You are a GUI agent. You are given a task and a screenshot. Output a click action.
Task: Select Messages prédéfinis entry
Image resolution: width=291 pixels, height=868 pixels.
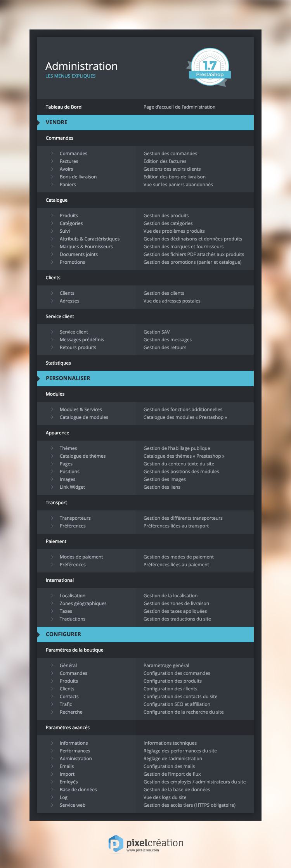click(x=82, y=340)
